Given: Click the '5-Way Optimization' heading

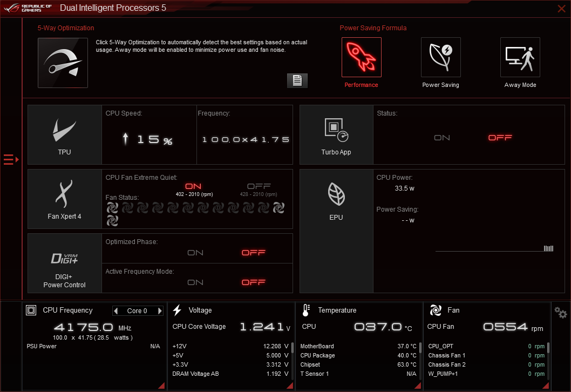Looking at the screenshot, I should tap(66, 28).
